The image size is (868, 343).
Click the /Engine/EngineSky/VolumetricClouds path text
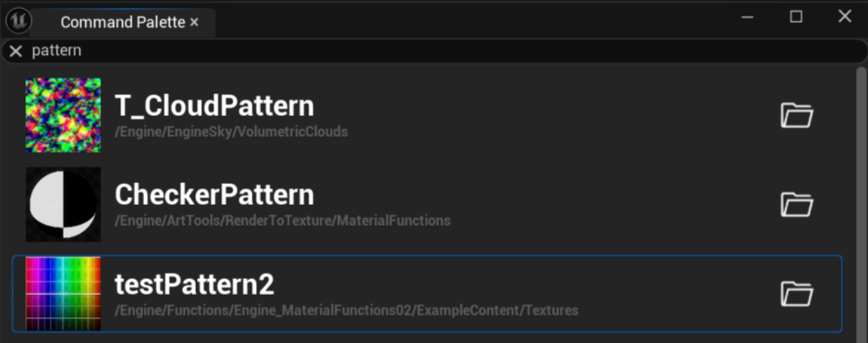click(231, 132)
